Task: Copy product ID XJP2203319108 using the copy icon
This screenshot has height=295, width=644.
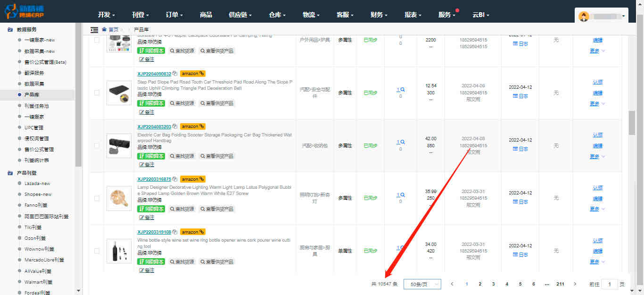Action: (x=175, y=232)
